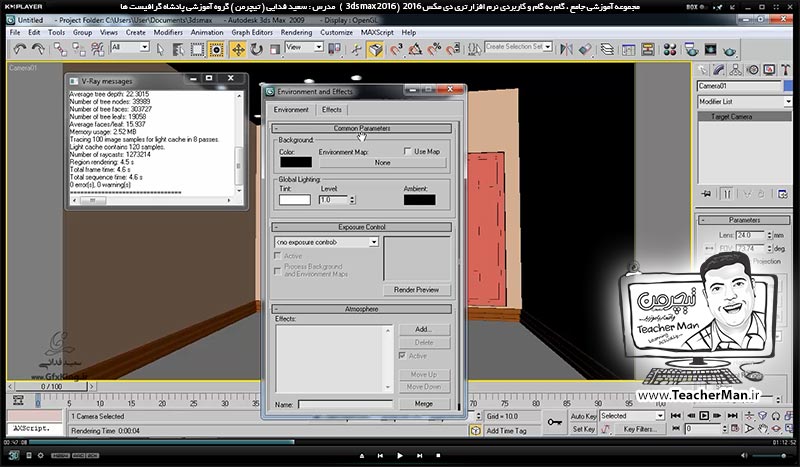Toggle the Active checkbox under Exposure Control
The height and width of the screenshot is (467, 800).
[x=278, y=256]
